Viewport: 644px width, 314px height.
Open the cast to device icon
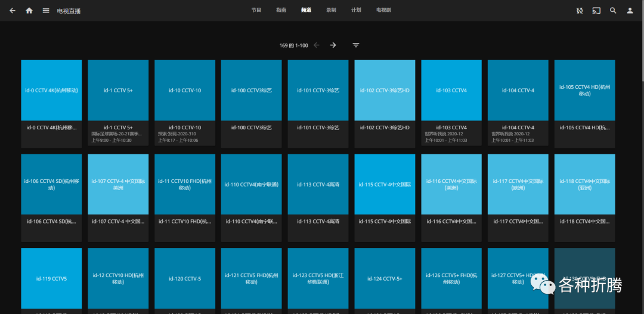click(x=596, y=11)
